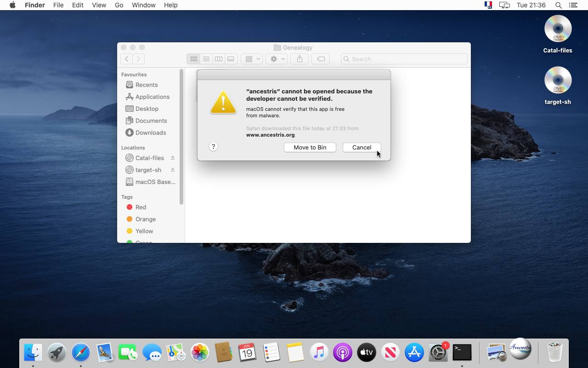Open Music from the Dock
The width and height of the screenshot is (588, 368).
pyautogui.click(x=319, y=353)
